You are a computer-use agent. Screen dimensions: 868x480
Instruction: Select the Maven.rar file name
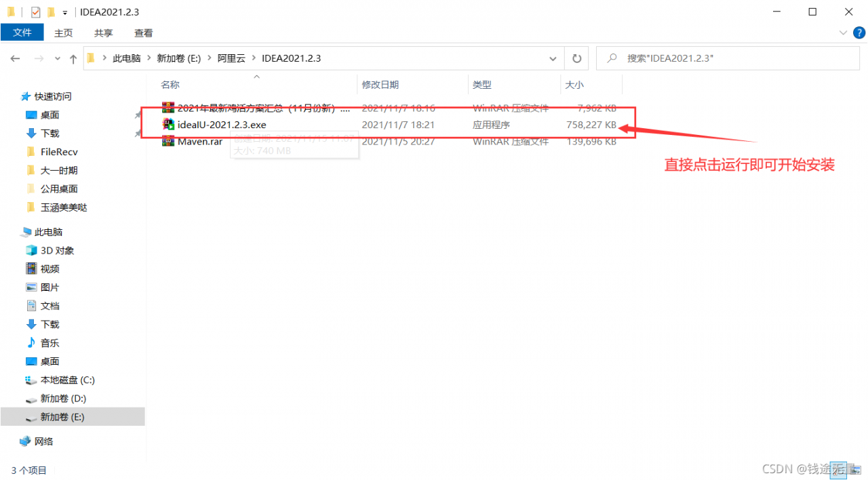click(x=200, y=142)
